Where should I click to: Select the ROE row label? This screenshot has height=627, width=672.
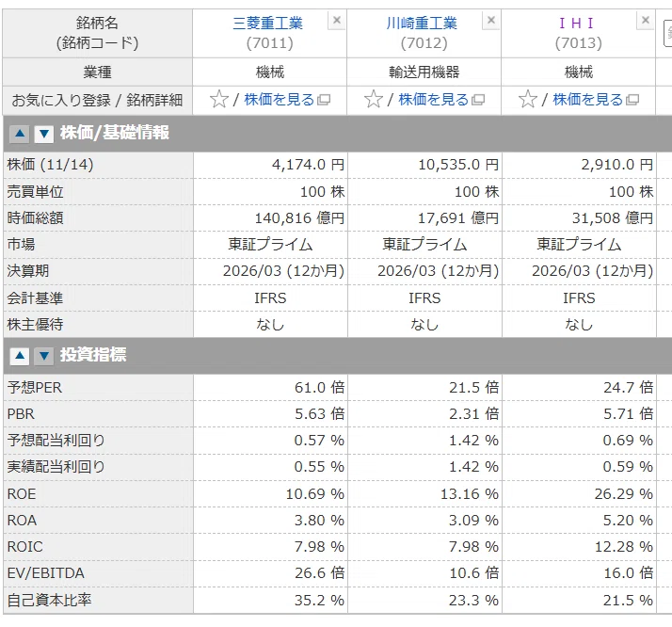tap(22, 493)
